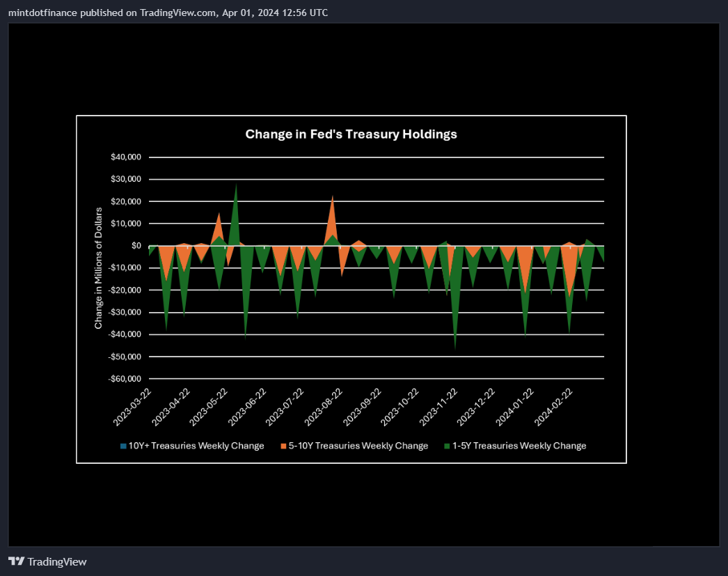The image size is (728, 576).
Task: Click blue 10Y+ Treasuries legend swatch
Action: pyautogui.click(x=123, y=446)
